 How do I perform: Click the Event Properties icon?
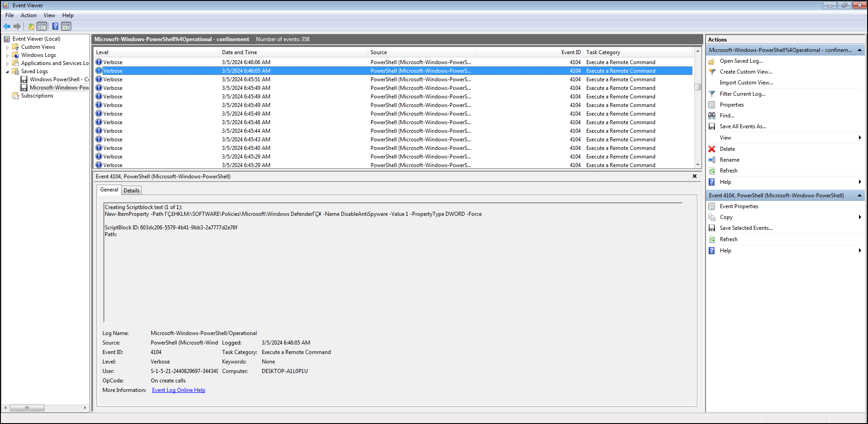tap(712, 206)
